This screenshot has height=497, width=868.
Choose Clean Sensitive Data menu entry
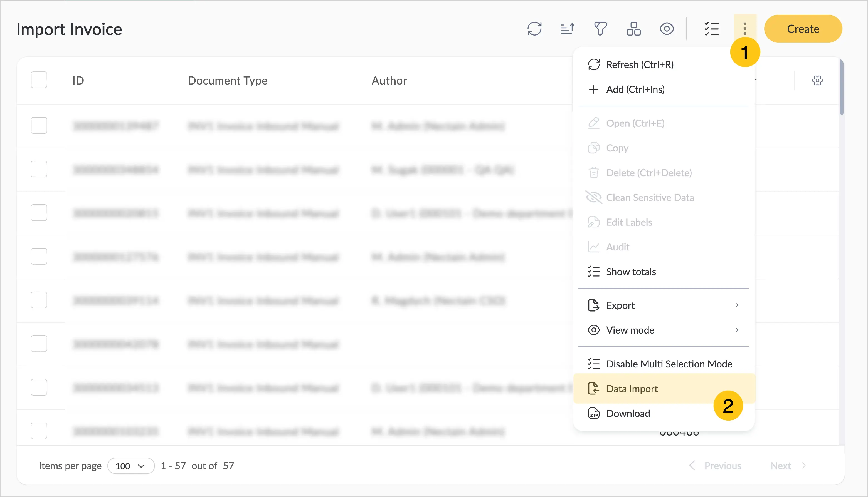(664, 198)
